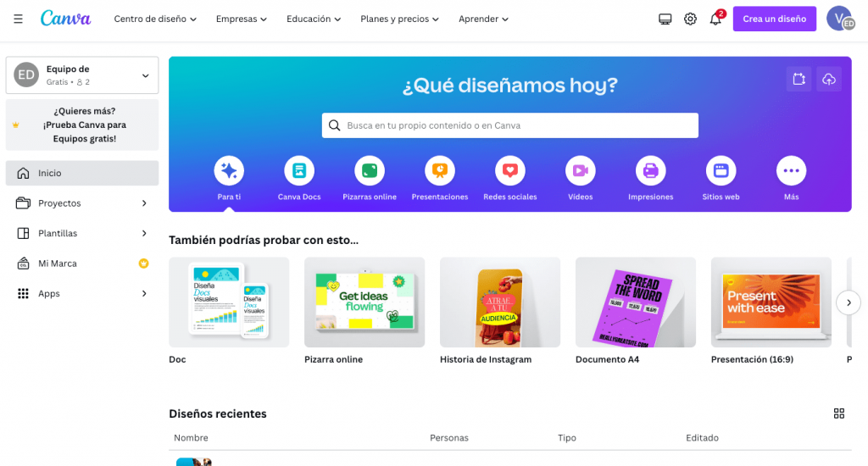Open Aprender dropdown menu
The width and height of the screenshot is (868, 466).
[483, 19]
